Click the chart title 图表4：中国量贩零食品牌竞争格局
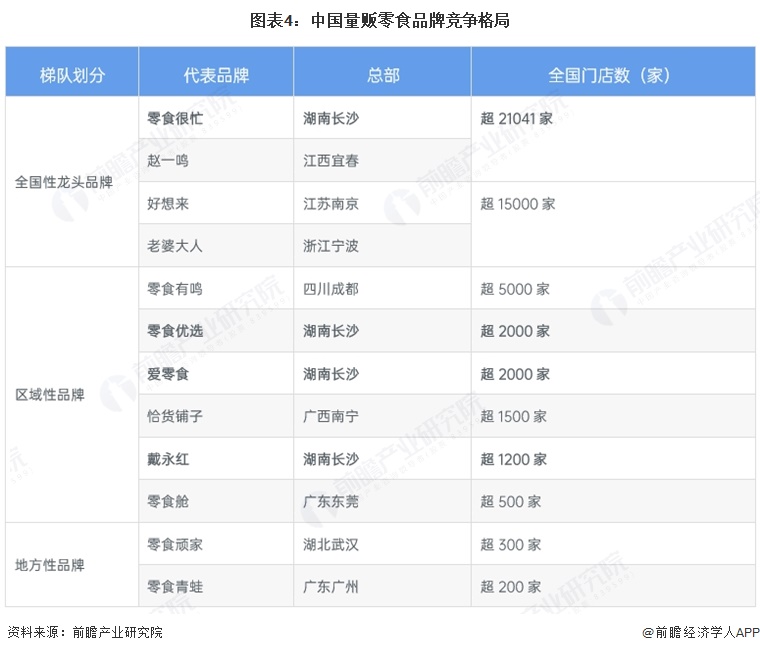Viewport: 760px width, 653px height. coord(380,20)
